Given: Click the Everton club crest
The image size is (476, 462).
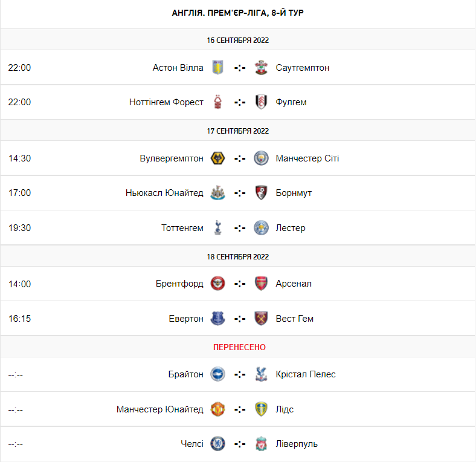Looking at the screenshot, I should 217,319.
